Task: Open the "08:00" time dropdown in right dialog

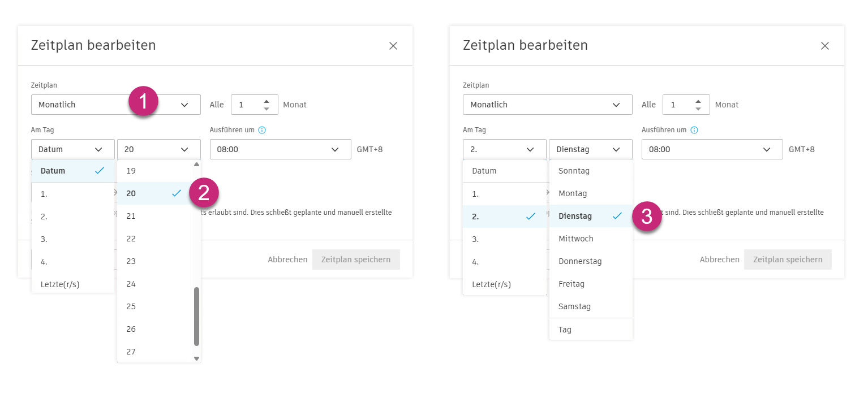Action: tap(712, 149)
